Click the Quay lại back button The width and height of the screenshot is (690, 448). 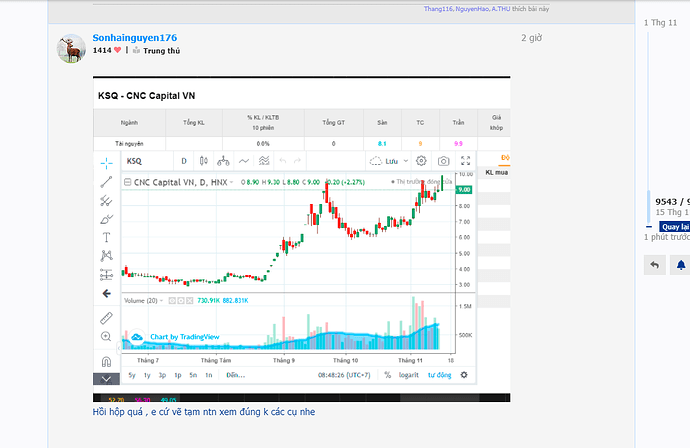point(674,227)
